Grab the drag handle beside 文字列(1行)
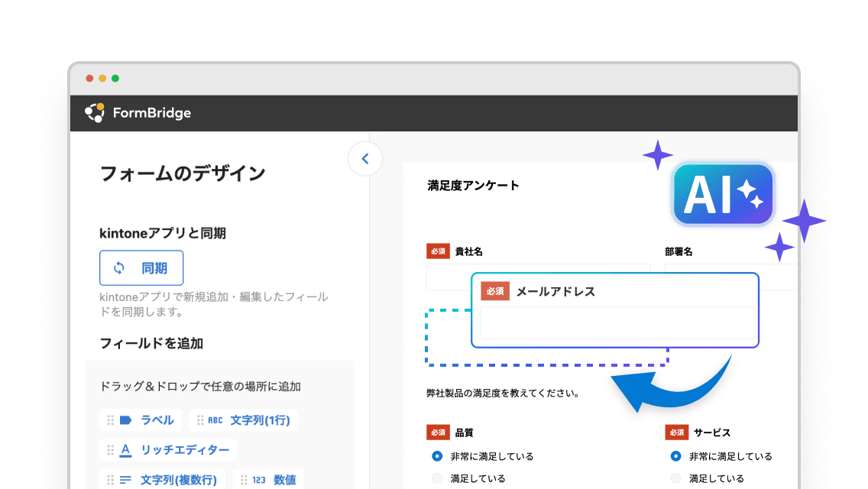Image resolution: width=868 pixels, height=489 pixels. (x=200, y=420)
